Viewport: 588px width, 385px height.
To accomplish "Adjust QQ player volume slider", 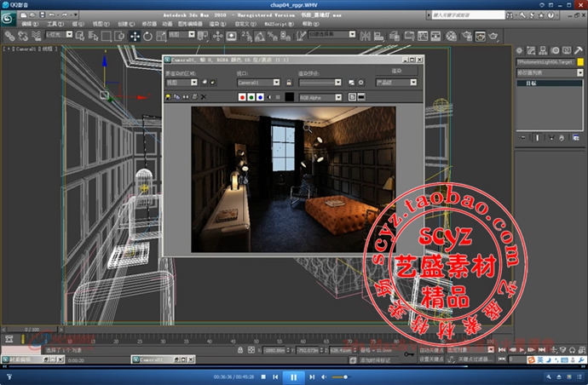I will point(340,376).
